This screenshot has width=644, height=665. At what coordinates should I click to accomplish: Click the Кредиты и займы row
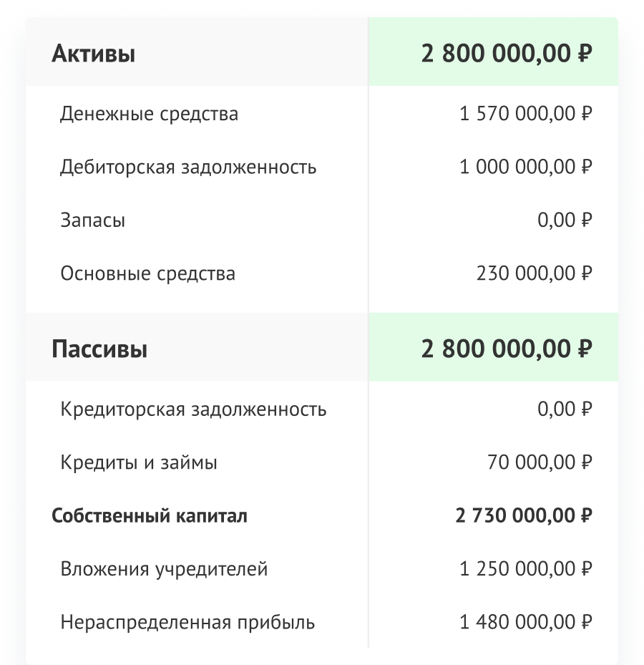139,462
